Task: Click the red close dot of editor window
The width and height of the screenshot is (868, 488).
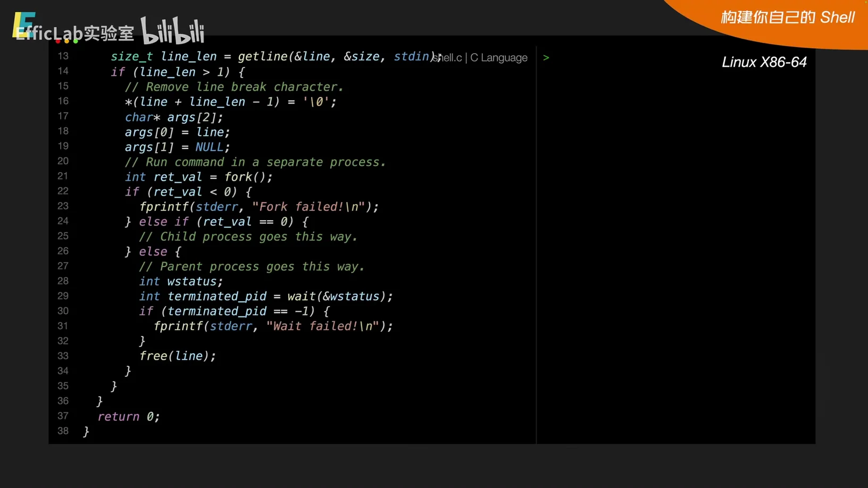Action: pyautogui.click(x=58, y=41)
